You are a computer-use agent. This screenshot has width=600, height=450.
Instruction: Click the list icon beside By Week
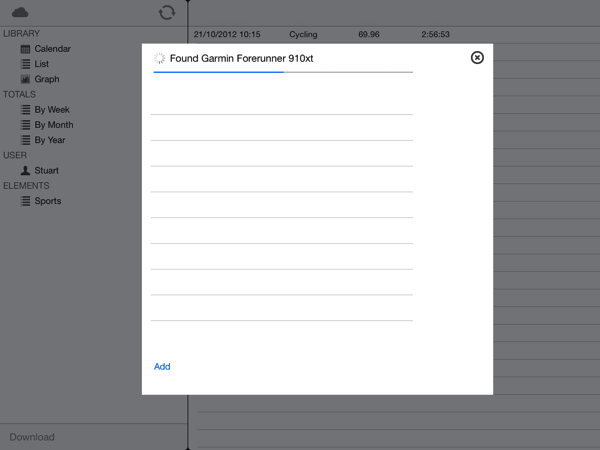pyautogui.click(x=25, y=110)
